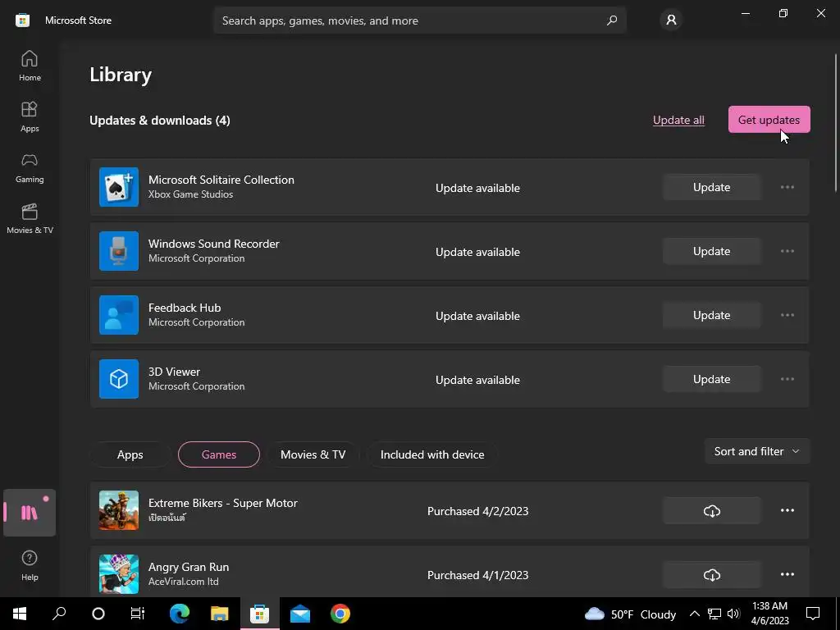Update Feedback Hub
The width and height of the screenshot is (840, 630).
tap(712, 315)
